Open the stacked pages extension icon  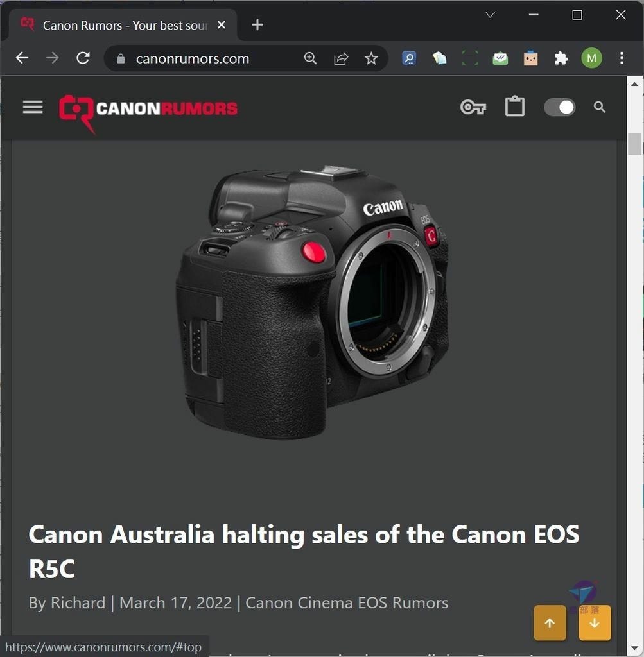(439, 58)
